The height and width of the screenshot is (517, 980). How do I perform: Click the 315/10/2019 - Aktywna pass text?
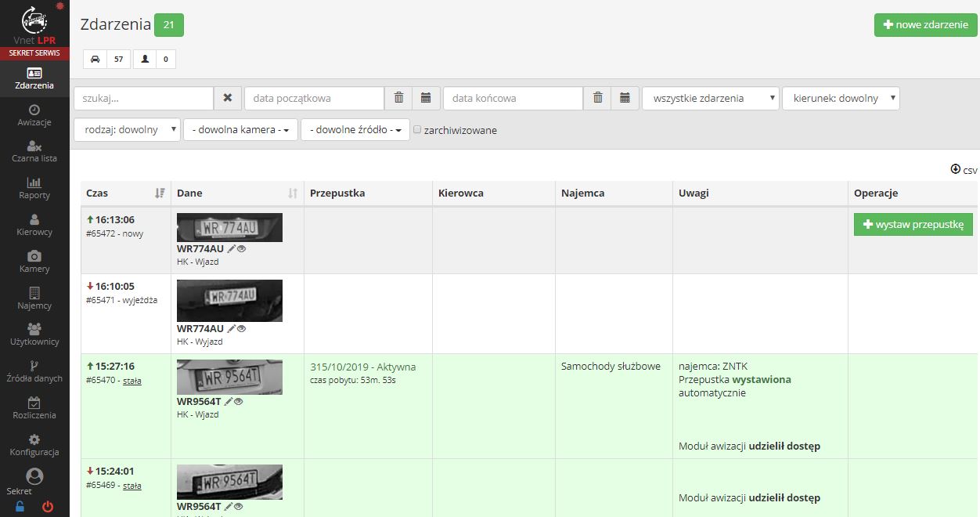[363, 367]
